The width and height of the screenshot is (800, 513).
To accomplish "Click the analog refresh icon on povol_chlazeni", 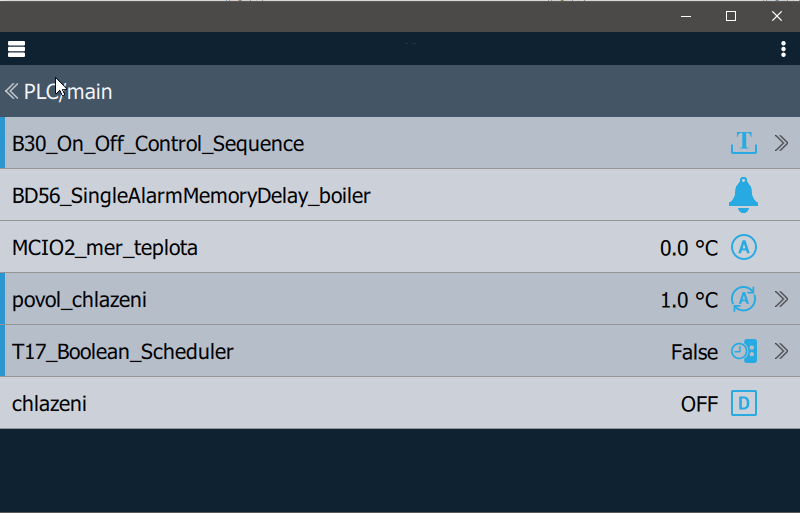I will pos(744,299).
